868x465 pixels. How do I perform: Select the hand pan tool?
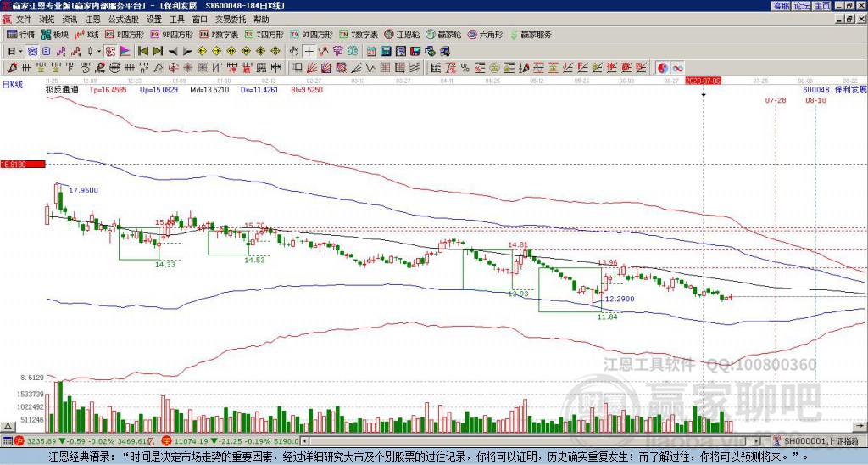pyautogui.click(x=294, y=51)
